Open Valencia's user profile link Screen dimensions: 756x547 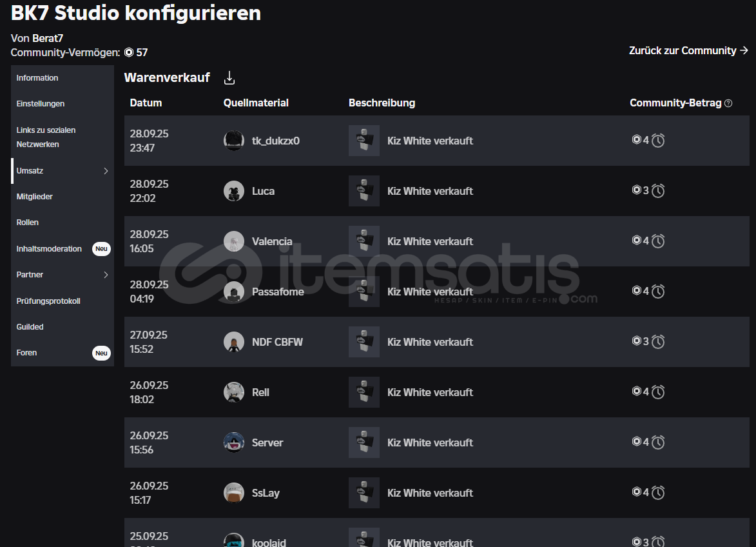pyautogui.click(x=272, y=241)
